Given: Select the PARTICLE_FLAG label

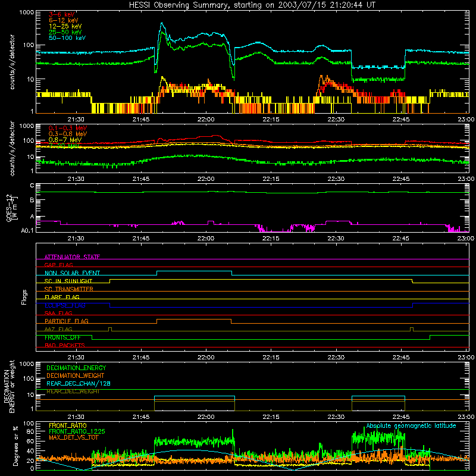Looking at the screenshot, I should click(67, 321).
